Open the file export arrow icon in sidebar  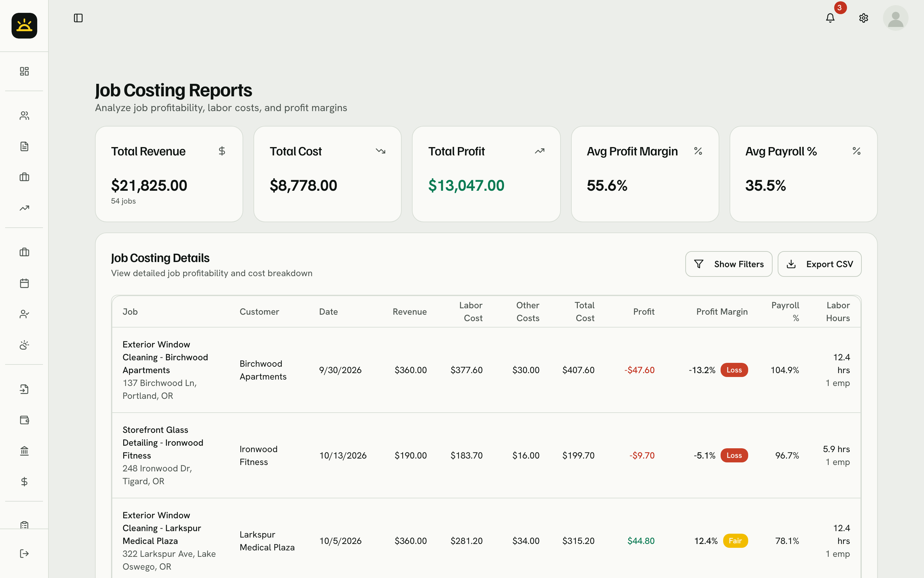(x=24, y=389)
